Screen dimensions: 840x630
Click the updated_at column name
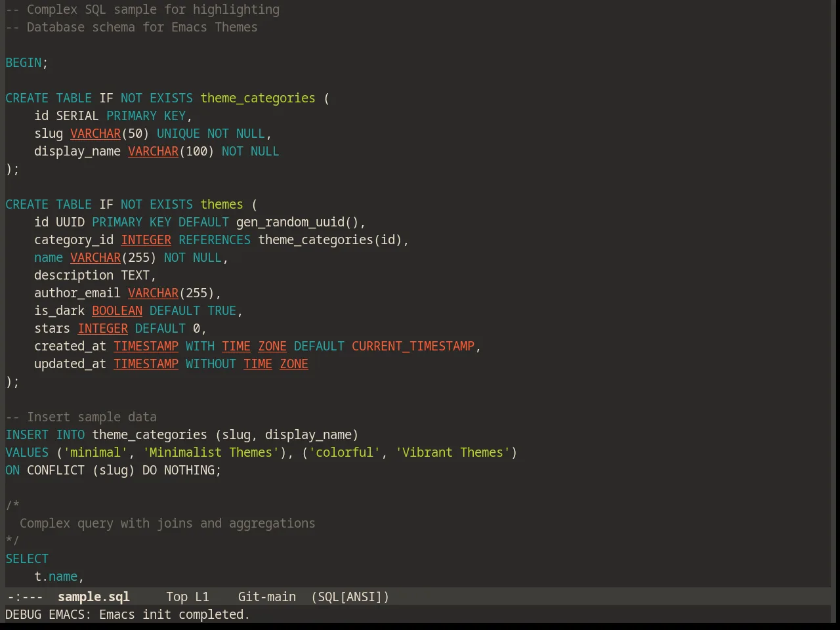(70, 364)
